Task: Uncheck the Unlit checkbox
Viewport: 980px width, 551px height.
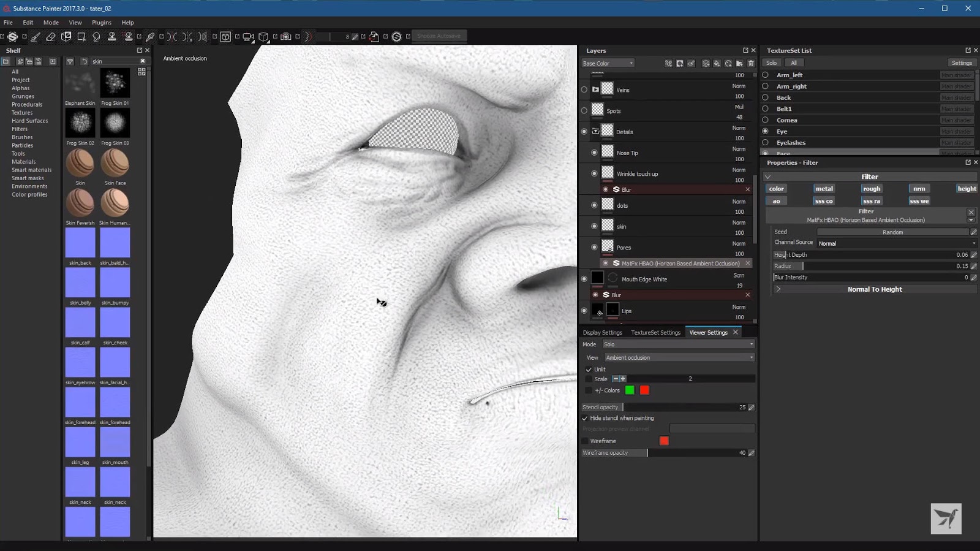Action: point(589,370)
